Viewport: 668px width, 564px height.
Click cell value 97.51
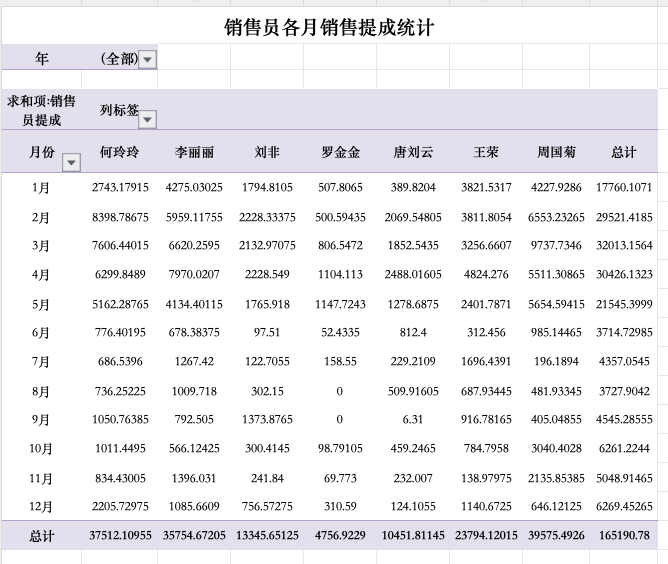(x=267, y=333)
